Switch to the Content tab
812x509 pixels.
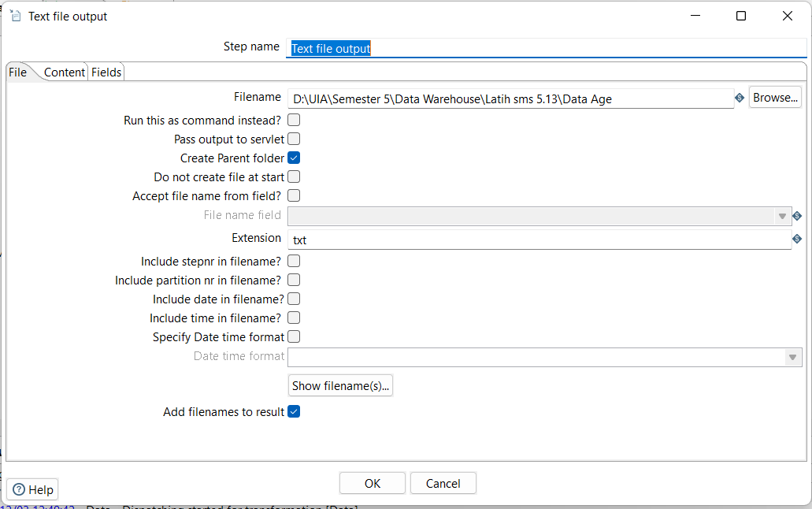[x=64, y=72]
